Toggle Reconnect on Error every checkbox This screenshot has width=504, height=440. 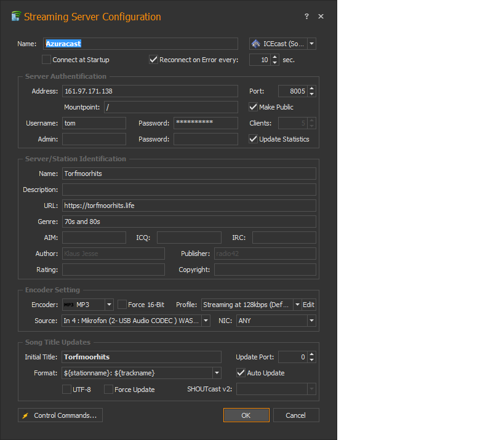click(153, 60)
